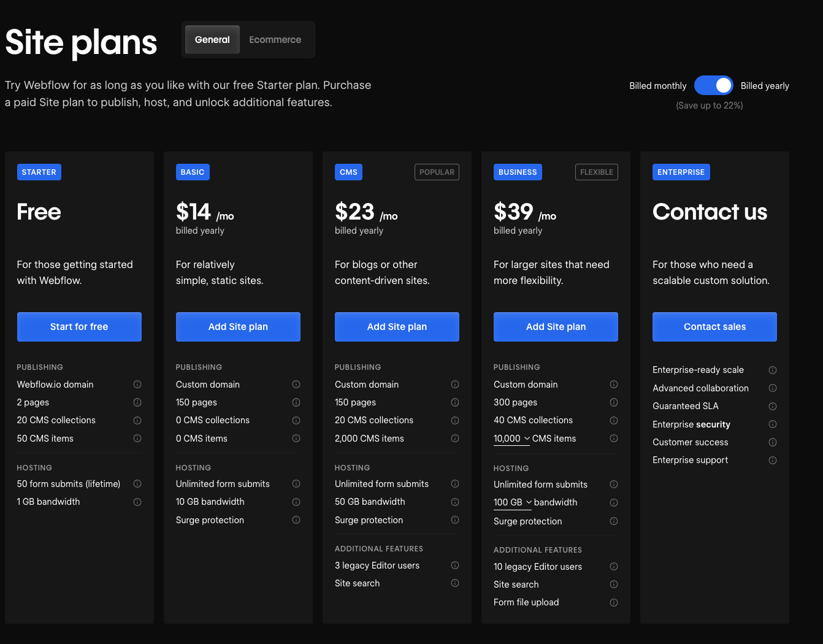This screenshot has width=823, height=644.
Task: Click the STARTER plan badge
Action: (x=39, y=172)
